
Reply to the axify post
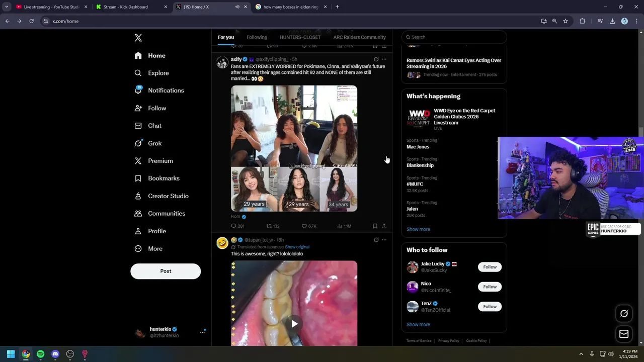[237, 226]
